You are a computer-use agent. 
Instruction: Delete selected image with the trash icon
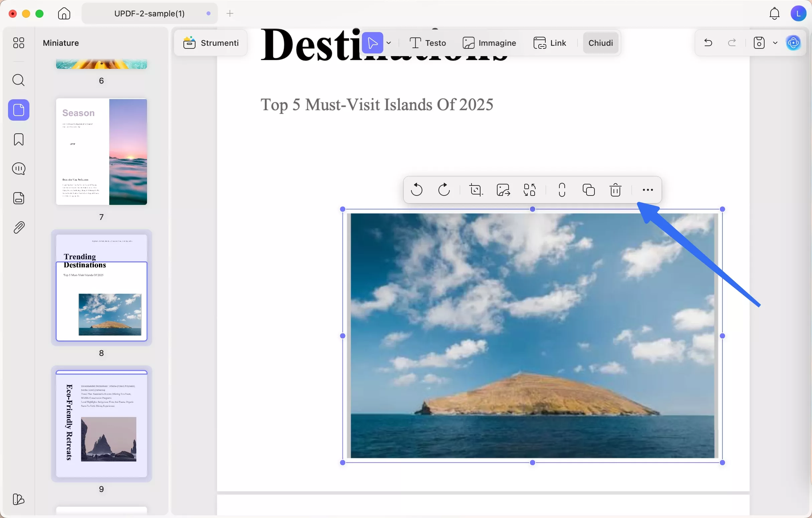tap(616, 190)
